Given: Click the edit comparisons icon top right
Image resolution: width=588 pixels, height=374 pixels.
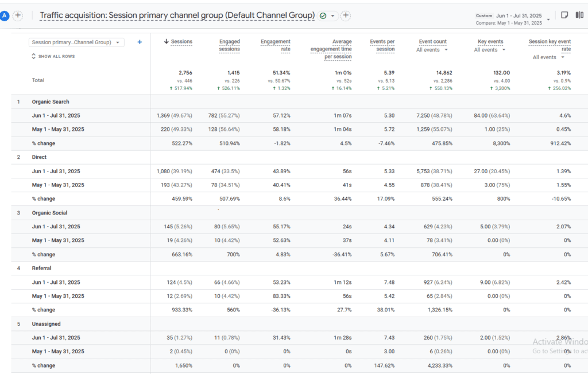Looking at the screenshot, I should click(579, 15).
